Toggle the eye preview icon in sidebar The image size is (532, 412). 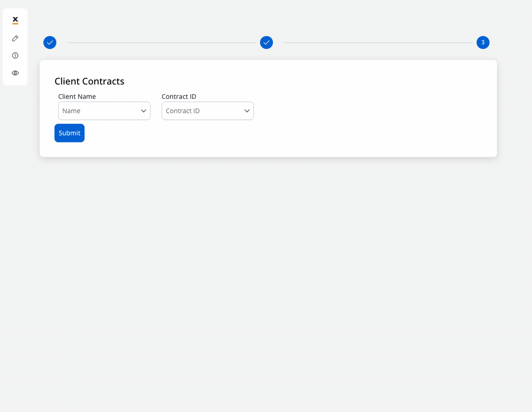[x=15, y=73]
